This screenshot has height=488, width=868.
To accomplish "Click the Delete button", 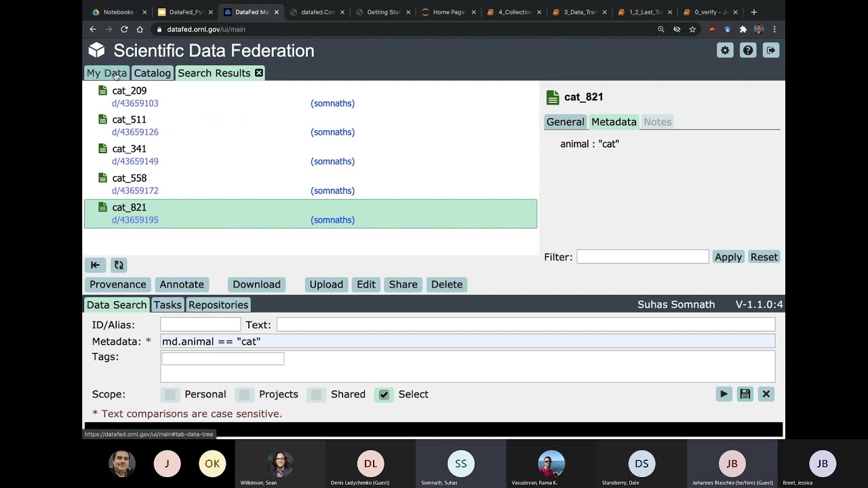I will (447, 285).
